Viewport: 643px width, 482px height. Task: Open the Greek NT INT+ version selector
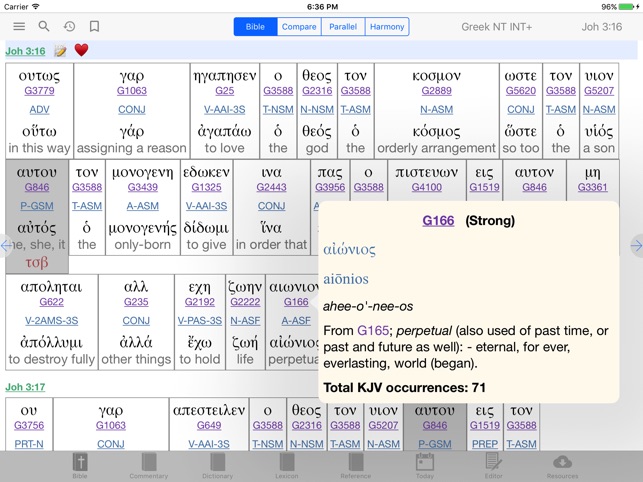click(x=497, y=27)
